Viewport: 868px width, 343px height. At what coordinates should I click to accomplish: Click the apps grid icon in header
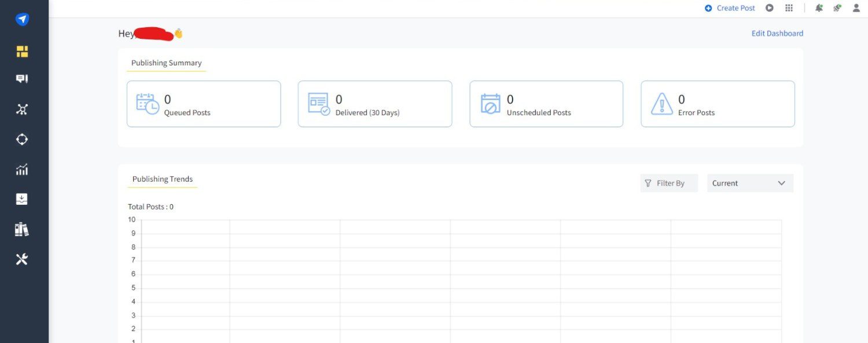pos(789,8)
